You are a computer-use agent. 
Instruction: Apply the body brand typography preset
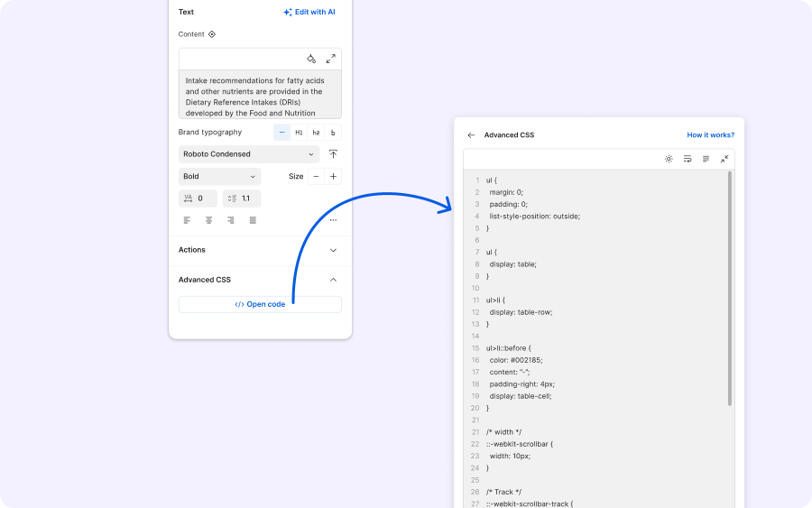pyautogui.click(x=333, y=133)
